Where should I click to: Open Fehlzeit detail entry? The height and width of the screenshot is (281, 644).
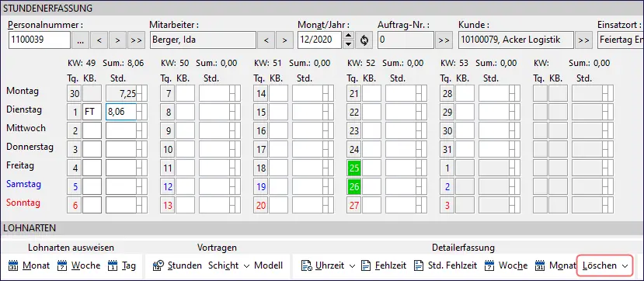[384, 265]
